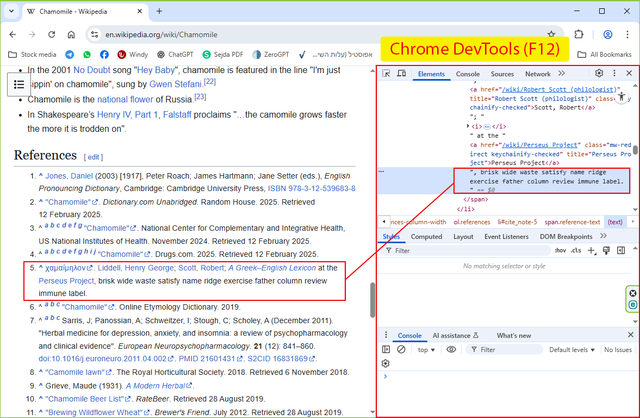
Task: Toggle the device toolbar icon in DevTools
Action: [402, 73]
